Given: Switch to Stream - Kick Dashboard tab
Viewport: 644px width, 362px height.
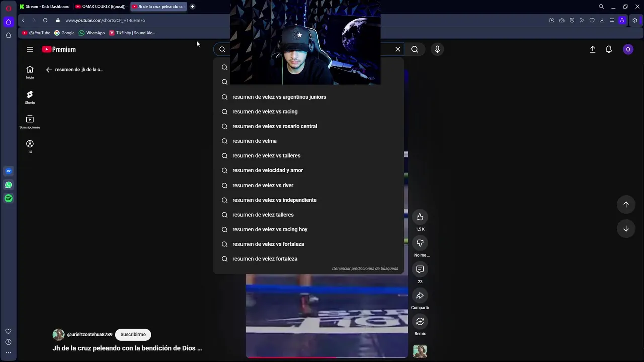Looking at the screenshot, I should [x=44, y=7].
